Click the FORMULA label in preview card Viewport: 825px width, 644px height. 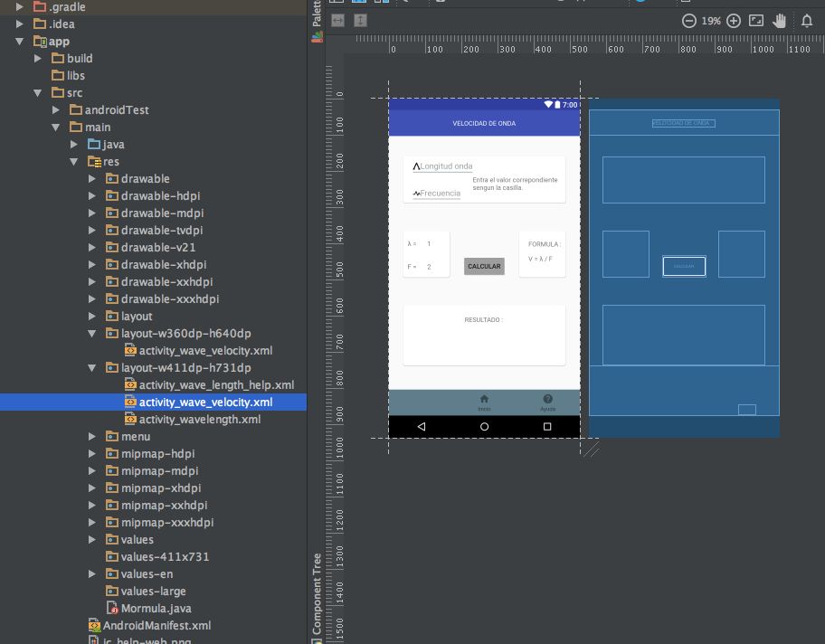(x=545, y=244)
